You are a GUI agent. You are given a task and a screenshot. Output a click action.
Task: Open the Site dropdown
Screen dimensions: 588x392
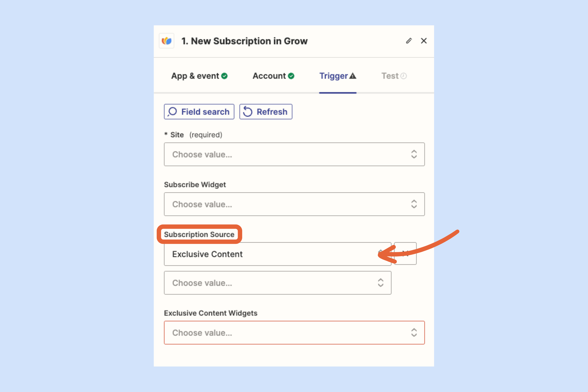[294, 154]
